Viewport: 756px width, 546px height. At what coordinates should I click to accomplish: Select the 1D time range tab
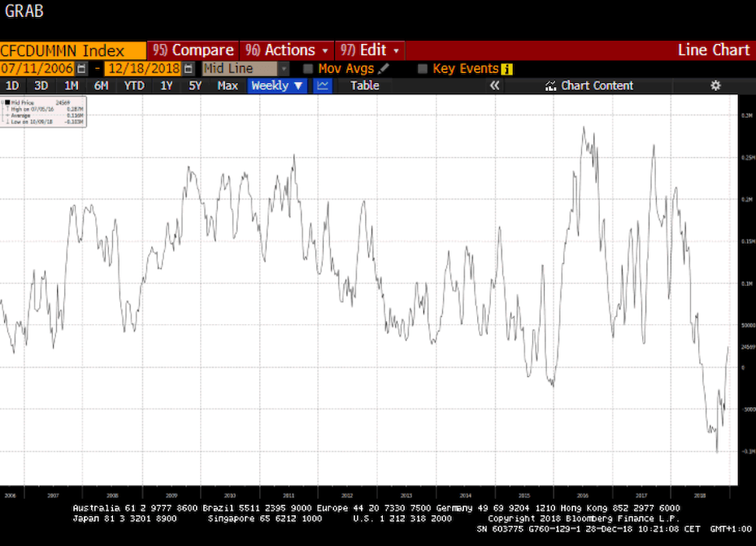(x=12, y=86)
